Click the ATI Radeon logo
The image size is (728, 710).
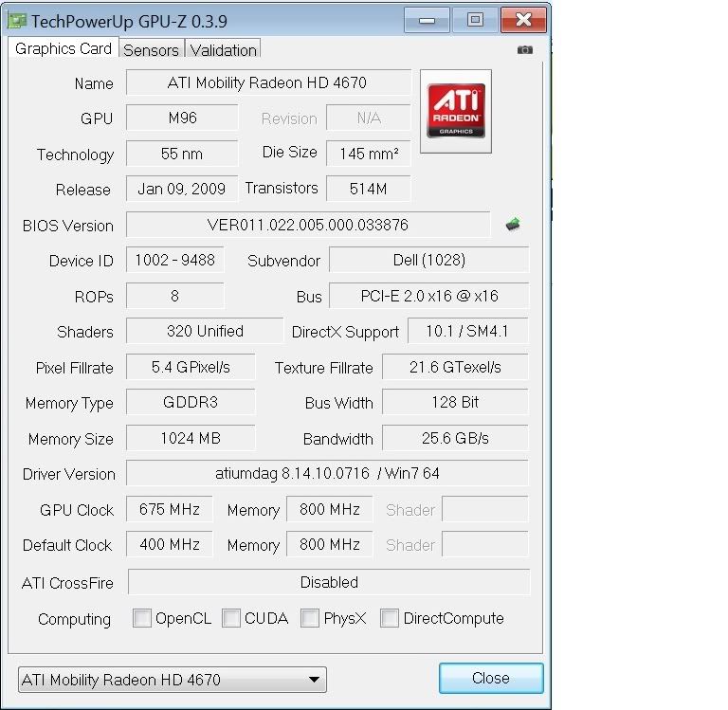(x=455, y=112)
